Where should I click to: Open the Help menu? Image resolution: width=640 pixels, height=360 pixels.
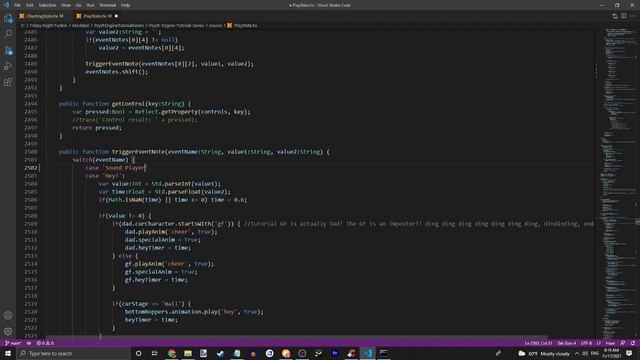125,5
